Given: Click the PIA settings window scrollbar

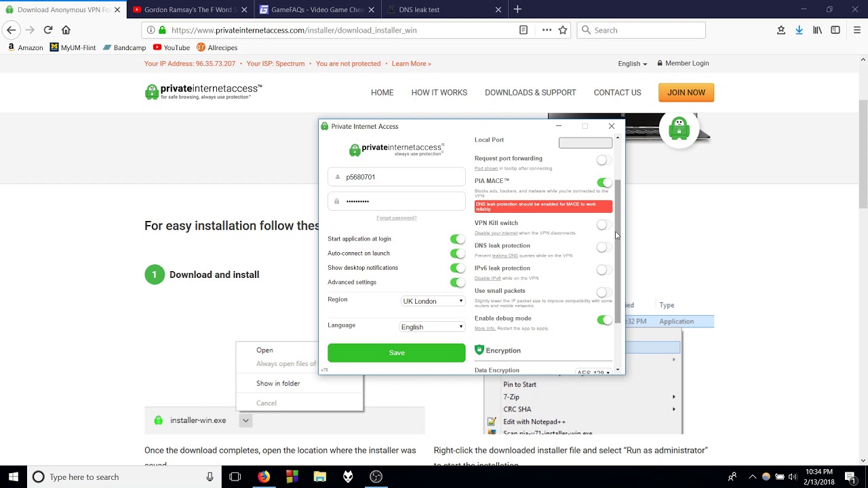Looking at the screenshot, I should 618,251.
